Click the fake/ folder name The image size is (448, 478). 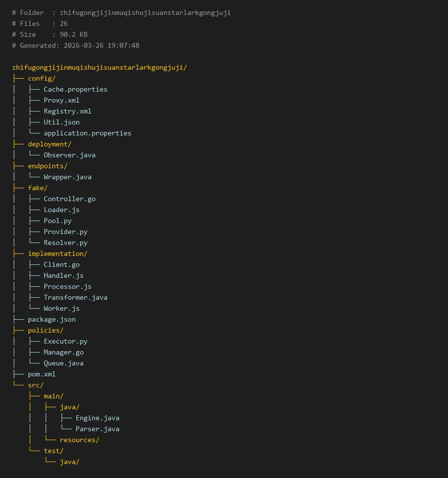pyautogui.click(x=37, y=188)
